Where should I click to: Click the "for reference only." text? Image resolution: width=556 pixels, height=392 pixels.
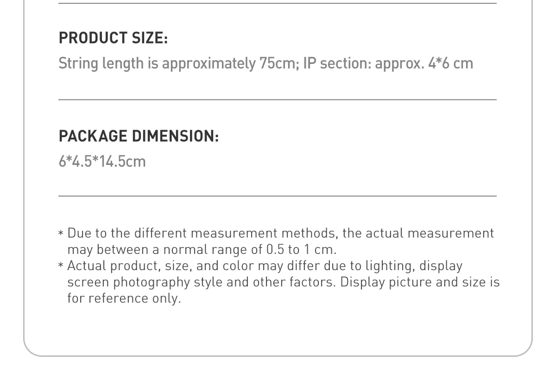(x=124, y=298)
